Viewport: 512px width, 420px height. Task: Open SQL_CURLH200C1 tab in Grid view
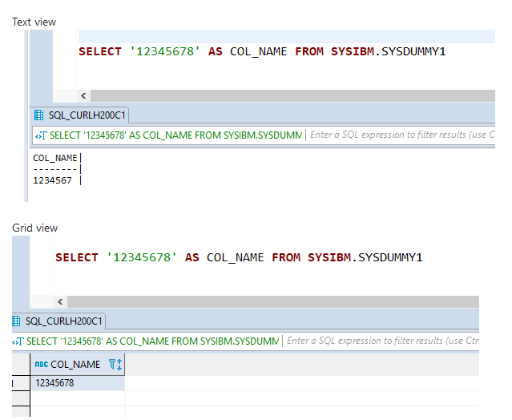pyautogui.click(x=58, y=321)
